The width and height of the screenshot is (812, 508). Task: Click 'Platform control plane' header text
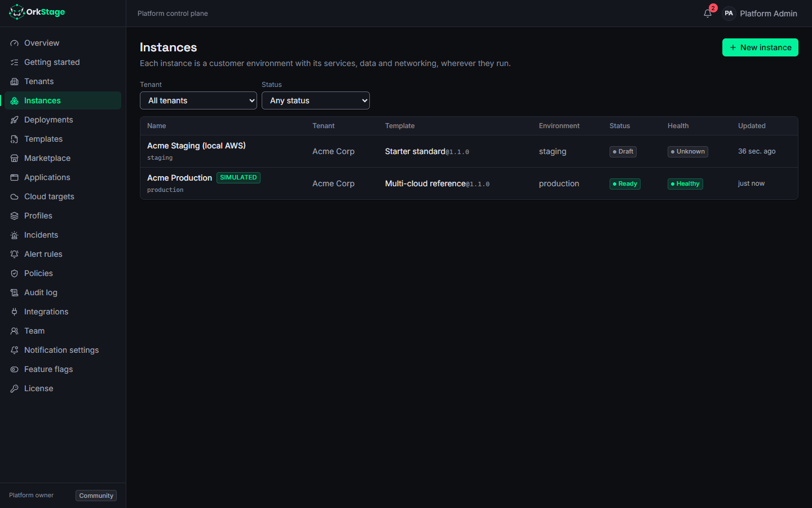[x=173, y=14]
